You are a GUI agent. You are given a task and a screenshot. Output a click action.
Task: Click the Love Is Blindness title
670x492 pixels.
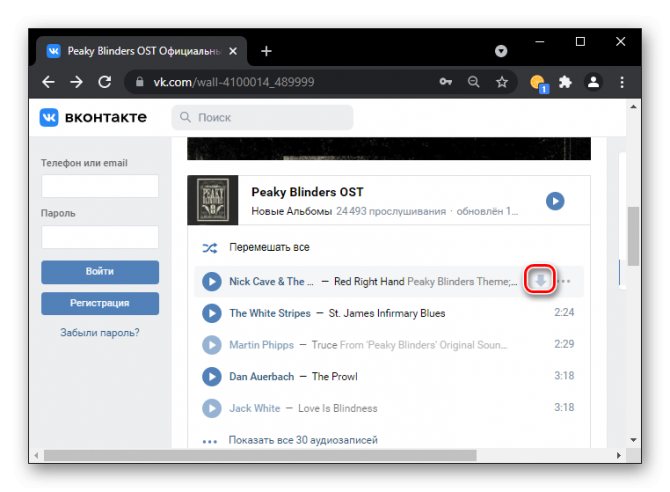338,408
